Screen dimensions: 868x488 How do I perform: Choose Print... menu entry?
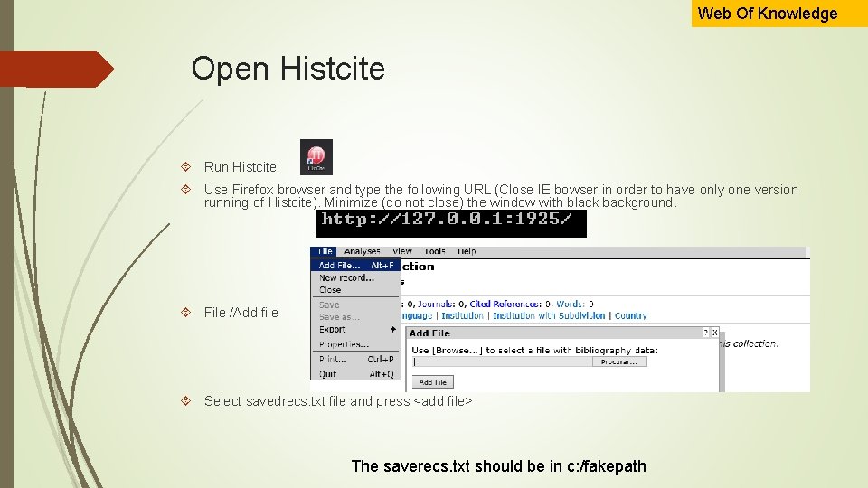[x=356, y=359]
